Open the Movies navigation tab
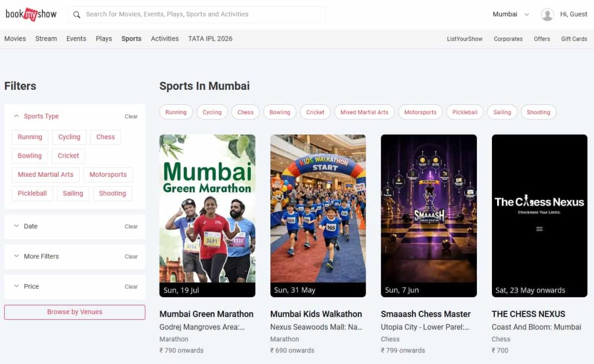Image resolution: width=594 pixels, height=364 pixels. pyautogui.click(x=15, y=39)
